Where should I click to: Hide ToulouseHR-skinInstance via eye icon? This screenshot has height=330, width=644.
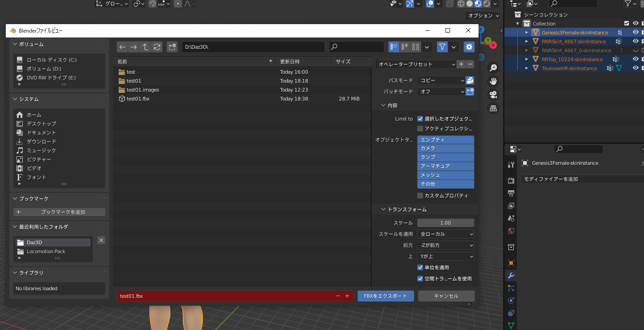636,68
